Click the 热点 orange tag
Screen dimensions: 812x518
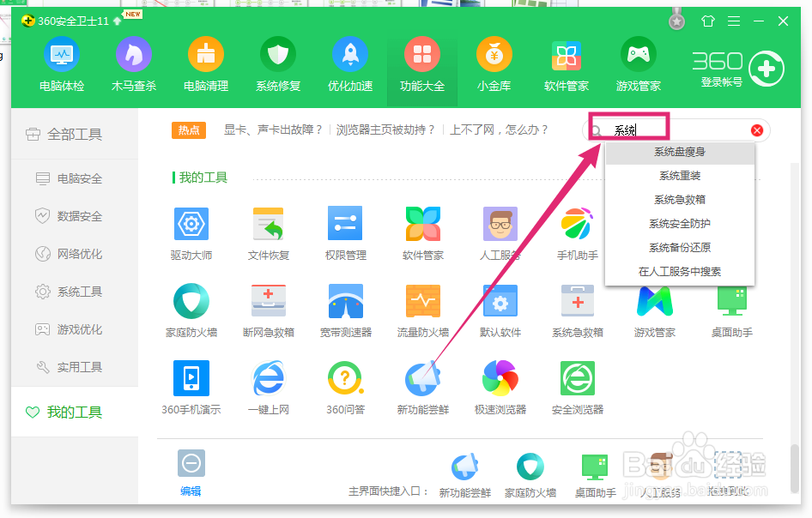coord(189,130)
